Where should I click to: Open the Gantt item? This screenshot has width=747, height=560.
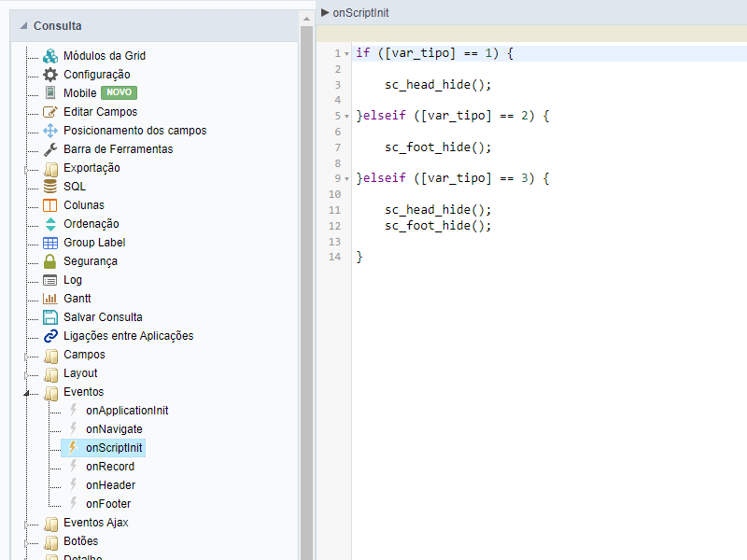coord(78,299)
